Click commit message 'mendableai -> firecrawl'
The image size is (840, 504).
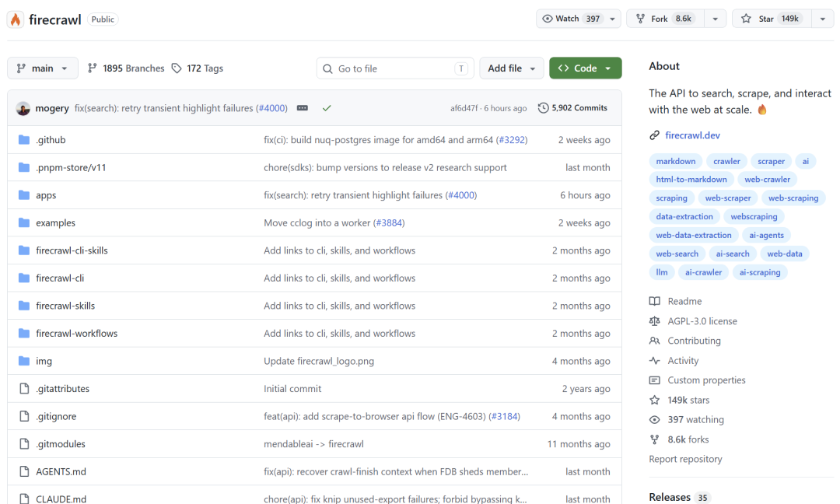tap(313, 444)
